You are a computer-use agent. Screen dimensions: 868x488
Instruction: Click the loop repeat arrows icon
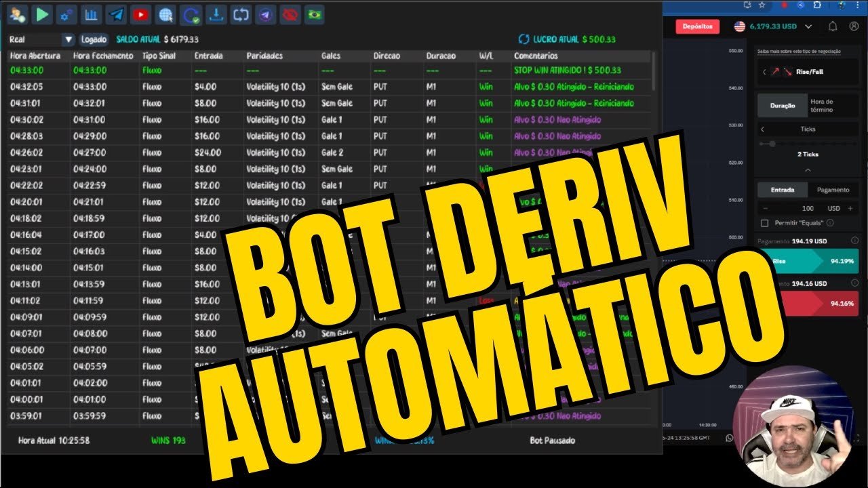(x=240, y=14)
